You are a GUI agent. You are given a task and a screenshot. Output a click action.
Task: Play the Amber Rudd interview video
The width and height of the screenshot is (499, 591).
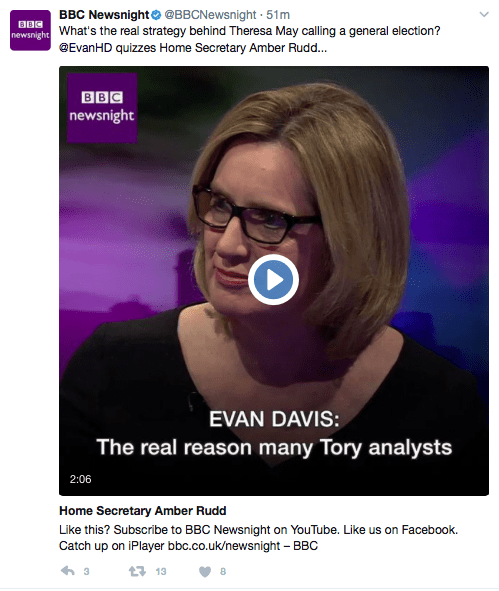[x=273, y=279]
